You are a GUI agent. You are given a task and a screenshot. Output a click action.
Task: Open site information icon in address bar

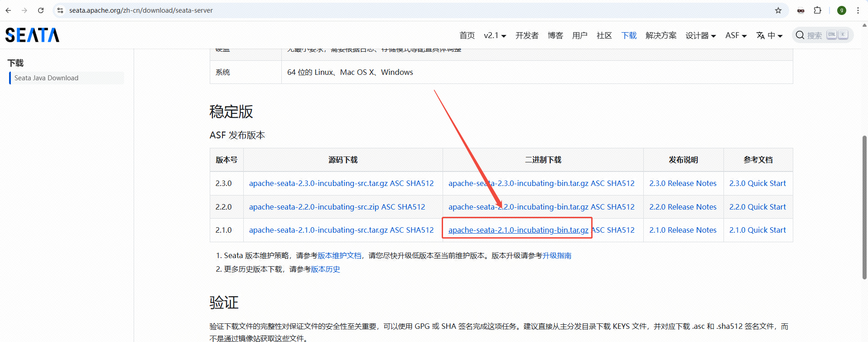pos(60,10)
